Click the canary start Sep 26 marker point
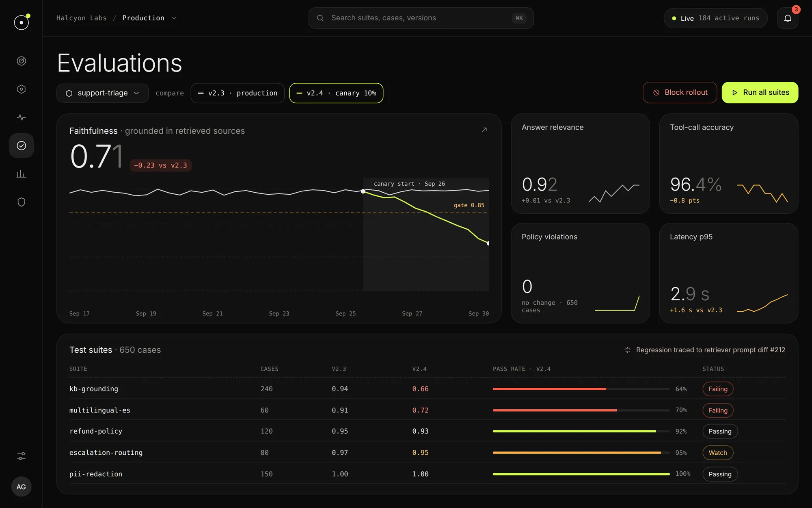The height and width of the screenshot is (508, 812). 363,191
